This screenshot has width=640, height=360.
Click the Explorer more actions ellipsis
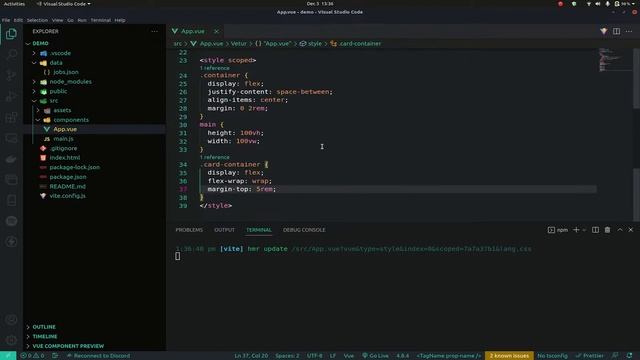coord(154,31)
